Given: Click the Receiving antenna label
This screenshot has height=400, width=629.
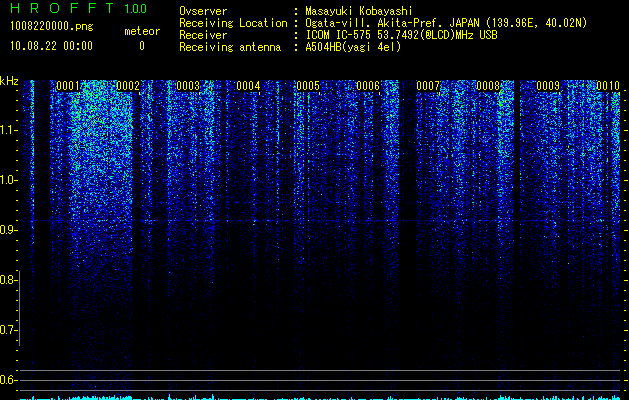Looking at the screenshot, I should point(230,47).
